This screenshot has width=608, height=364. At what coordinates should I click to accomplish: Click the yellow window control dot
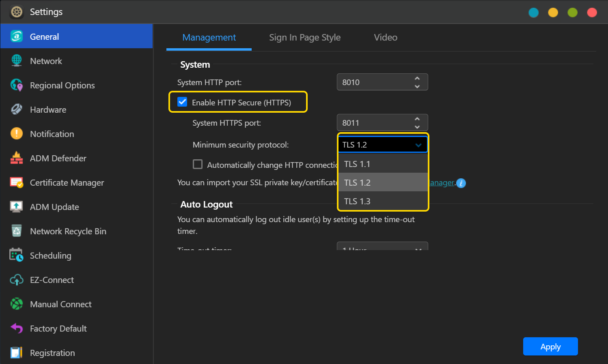tap(553, 13)
